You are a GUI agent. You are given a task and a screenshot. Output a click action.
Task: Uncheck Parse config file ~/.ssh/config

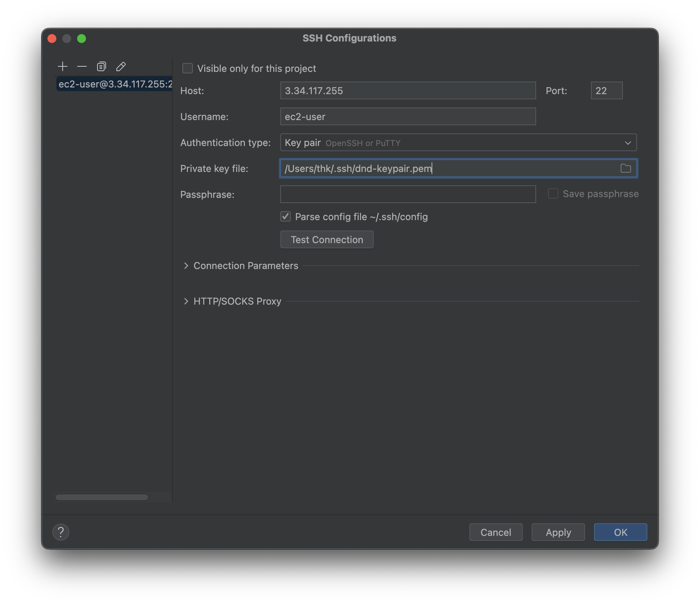click(x=285, y=217)
